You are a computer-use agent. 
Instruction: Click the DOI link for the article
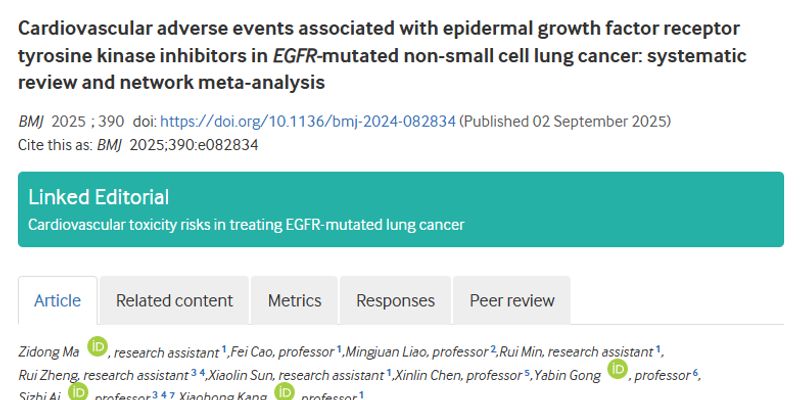click(x=308, y=121)
